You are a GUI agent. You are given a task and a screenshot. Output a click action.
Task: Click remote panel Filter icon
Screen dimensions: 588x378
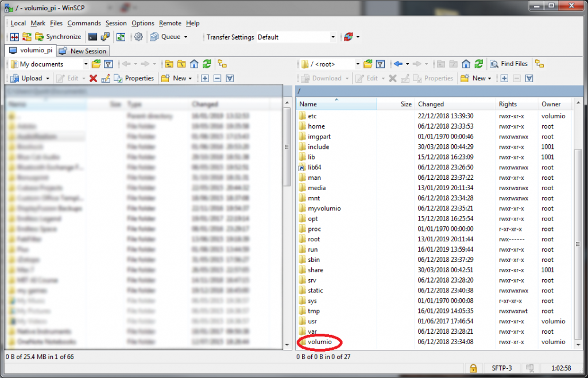(380, 64)
